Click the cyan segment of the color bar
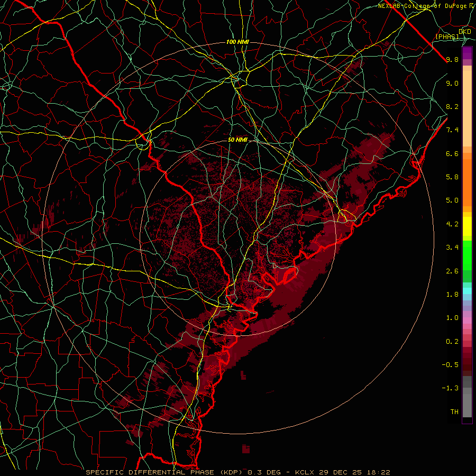This screenshot has width=476, height=476. click(x=468, y=291)
